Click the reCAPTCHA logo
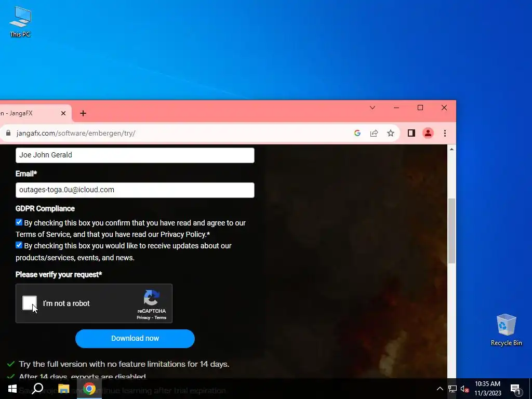This screenshot has width=532, height=399. pos(151,298)
